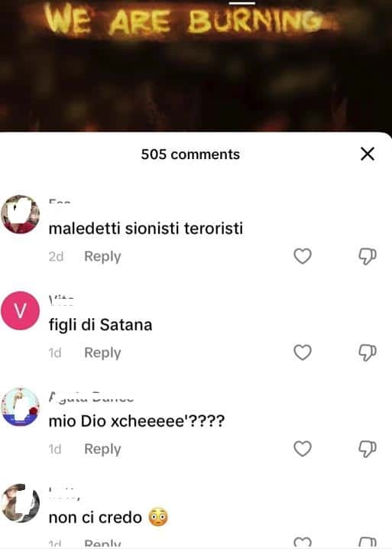392x549 pixels.
Task: Reply to 'mio Dio xcheeeee' comment
Action: point(102,449)
